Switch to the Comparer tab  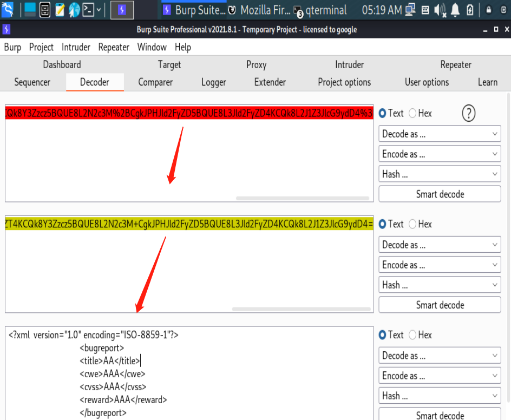pos(155,82)
